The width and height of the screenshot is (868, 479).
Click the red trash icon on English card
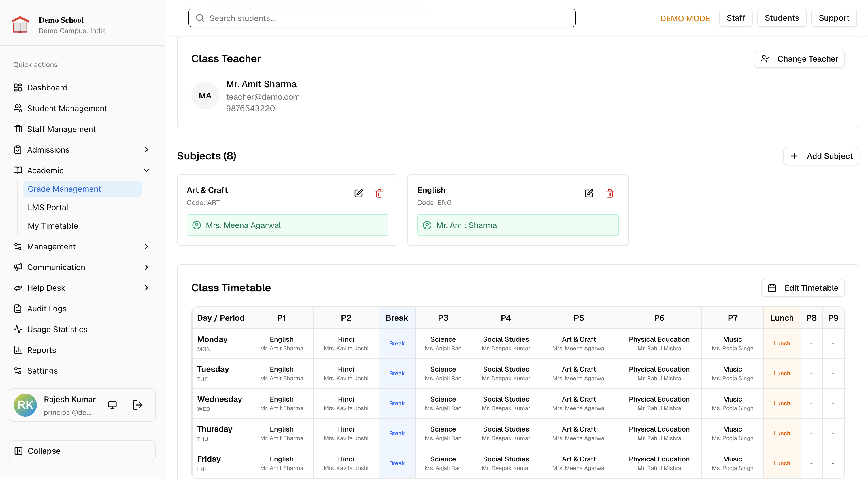(610, 193)
